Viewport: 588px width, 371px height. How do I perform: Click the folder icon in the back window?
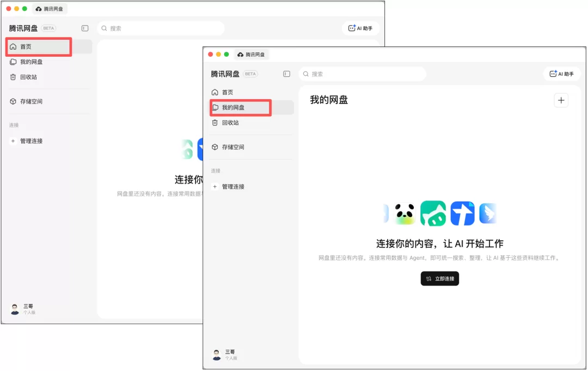(x=13, y=62)
